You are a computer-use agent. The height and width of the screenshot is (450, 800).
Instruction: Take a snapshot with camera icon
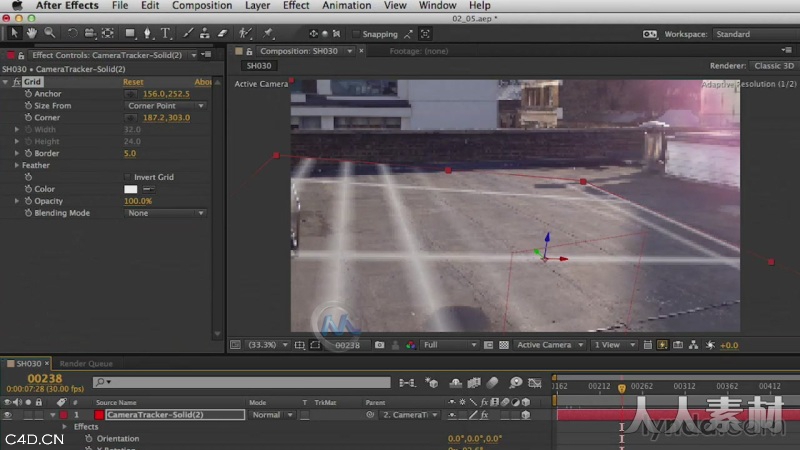click(379, 345)
